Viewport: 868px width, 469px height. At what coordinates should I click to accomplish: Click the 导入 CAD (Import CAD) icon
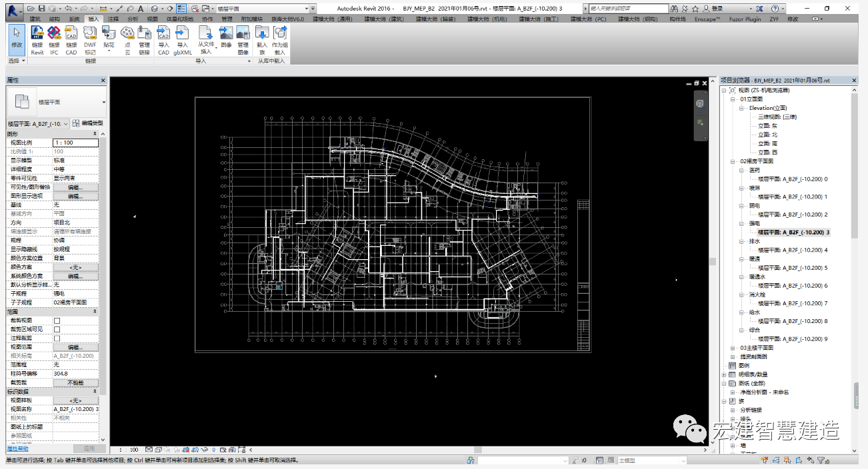tap(163, 39)
